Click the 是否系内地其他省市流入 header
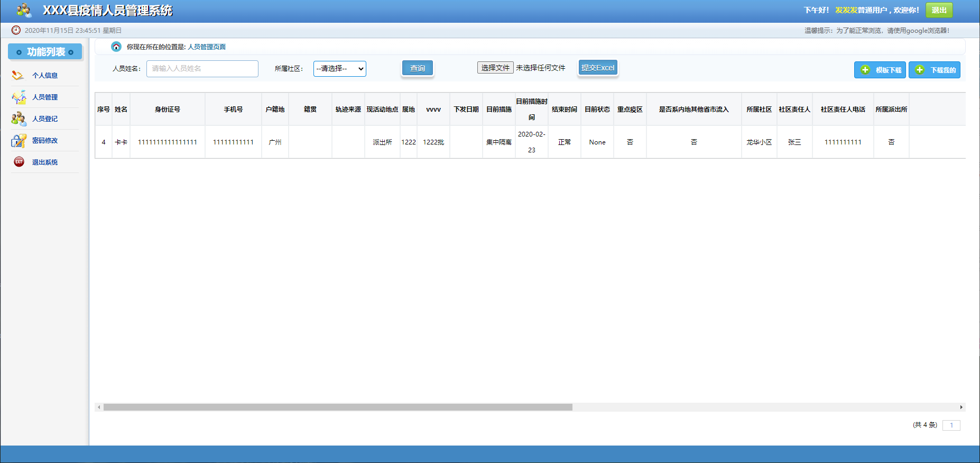The image size is (980, 463). 694,110
